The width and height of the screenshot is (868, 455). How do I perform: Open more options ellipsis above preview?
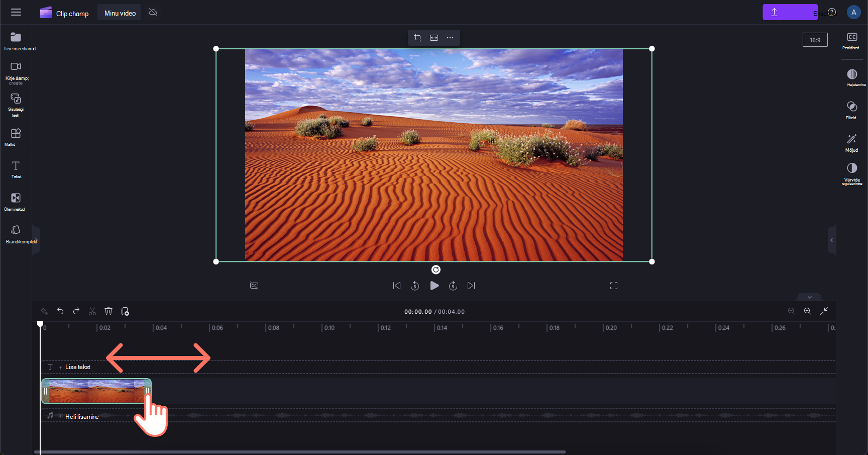pos(450,38)
